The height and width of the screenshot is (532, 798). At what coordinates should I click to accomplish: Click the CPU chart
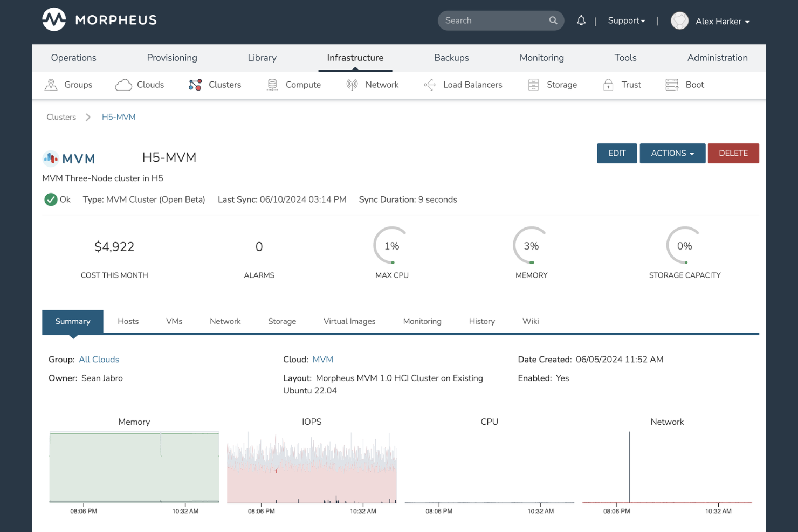click(x=490, y=467)
